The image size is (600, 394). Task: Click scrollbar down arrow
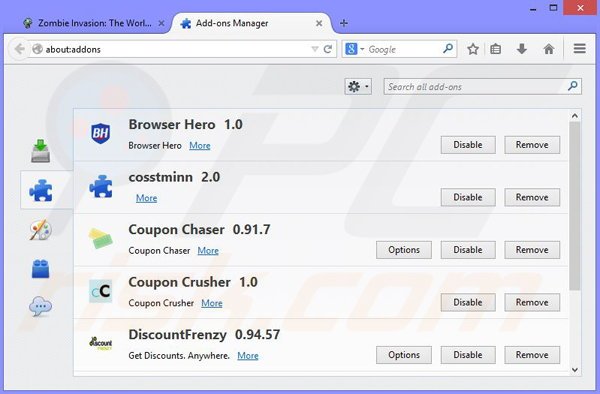tap(574, 370)
